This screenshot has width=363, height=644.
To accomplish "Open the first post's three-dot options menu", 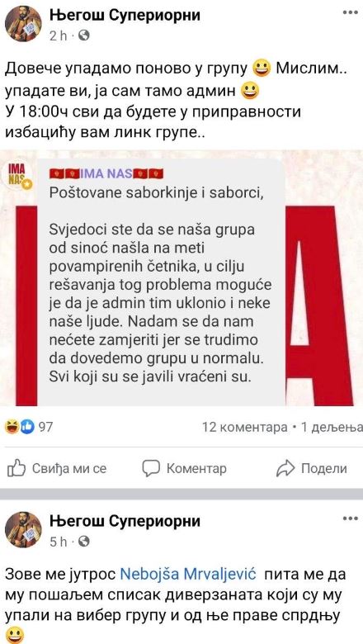I will 351,12.
